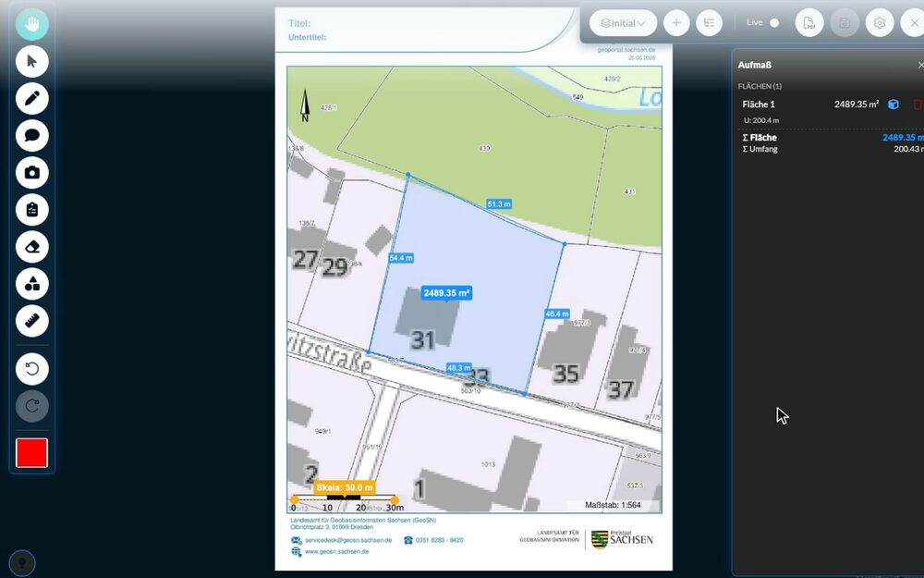Export the plan as PDF

809,23
